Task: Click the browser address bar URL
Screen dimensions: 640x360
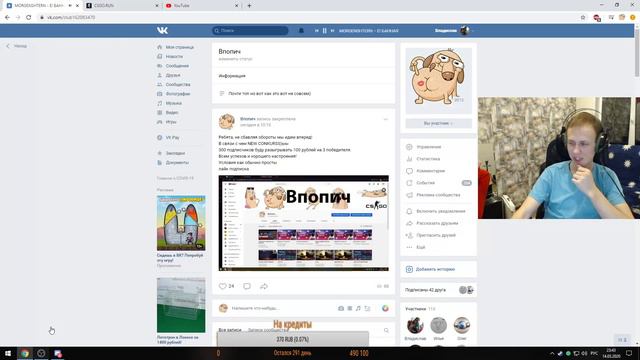Action: (x=71, y=18)
